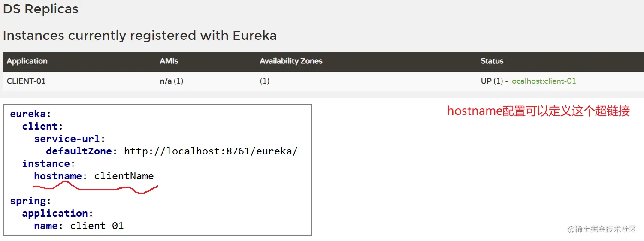Click the name: client-01 line

79,226
